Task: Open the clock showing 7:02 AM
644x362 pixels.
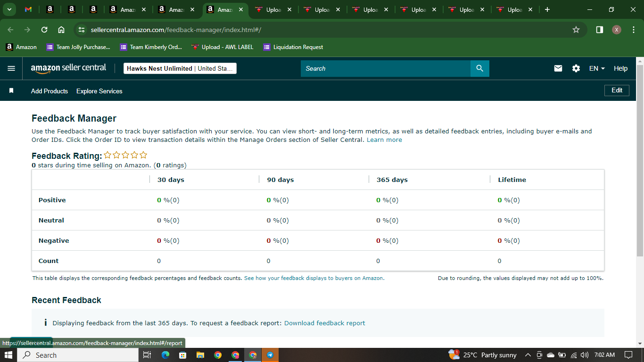Action: [604, 355]
